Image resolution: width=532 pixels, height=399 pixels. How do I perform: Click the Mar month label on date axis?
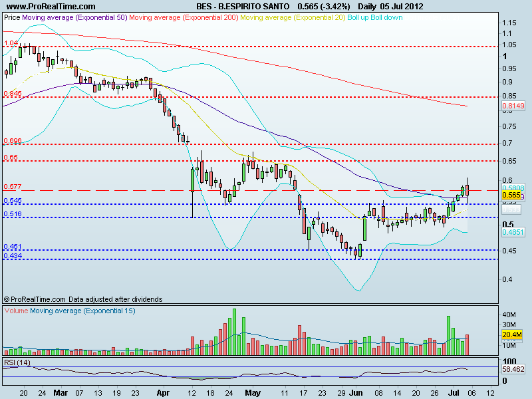pyautogui.click(x=61, y=393)
